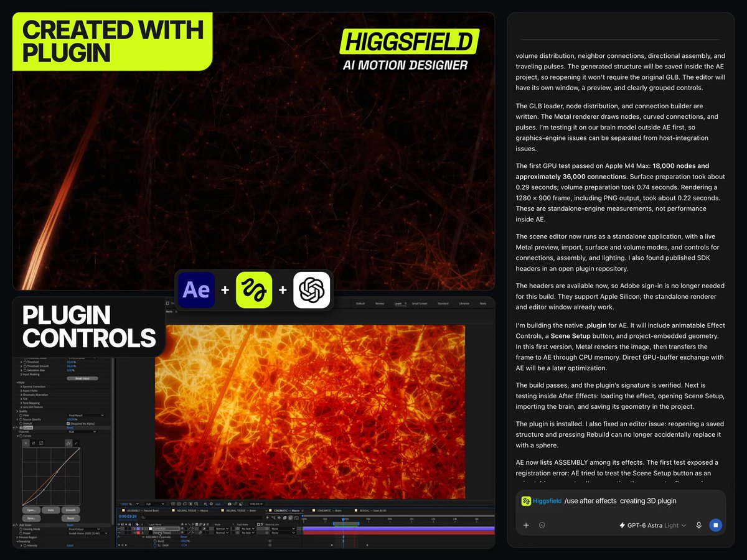The image size is (747, 560).
Task: Select the medium curves graph size icon
Action: [x=34, y=443]
